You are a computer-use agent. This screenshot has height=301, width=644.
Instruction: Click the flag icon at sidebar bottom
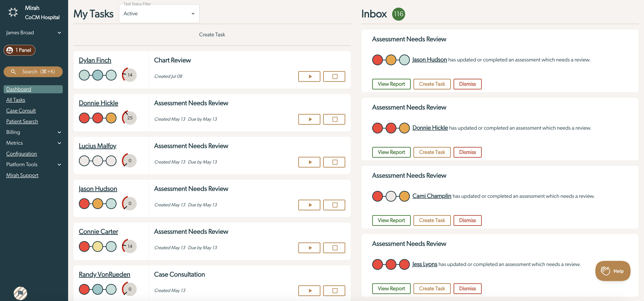(20, 293)
